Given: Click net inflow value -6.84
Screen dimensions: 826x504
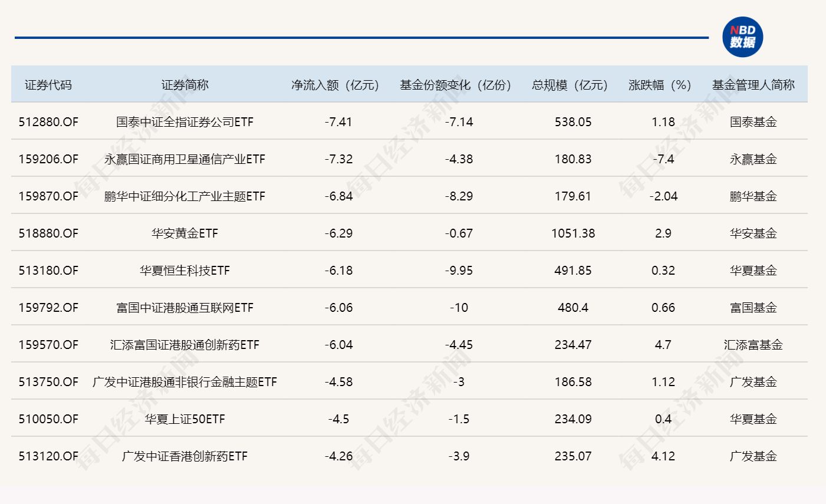Looking at the screenshot, I should [x=338, y=196].
